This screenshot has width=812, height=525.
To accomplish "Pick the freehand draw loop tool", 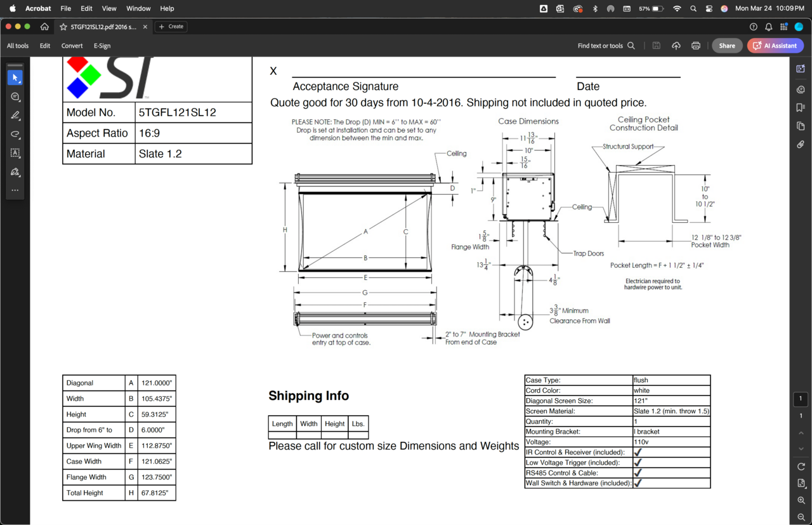I will tap(15, 135).
